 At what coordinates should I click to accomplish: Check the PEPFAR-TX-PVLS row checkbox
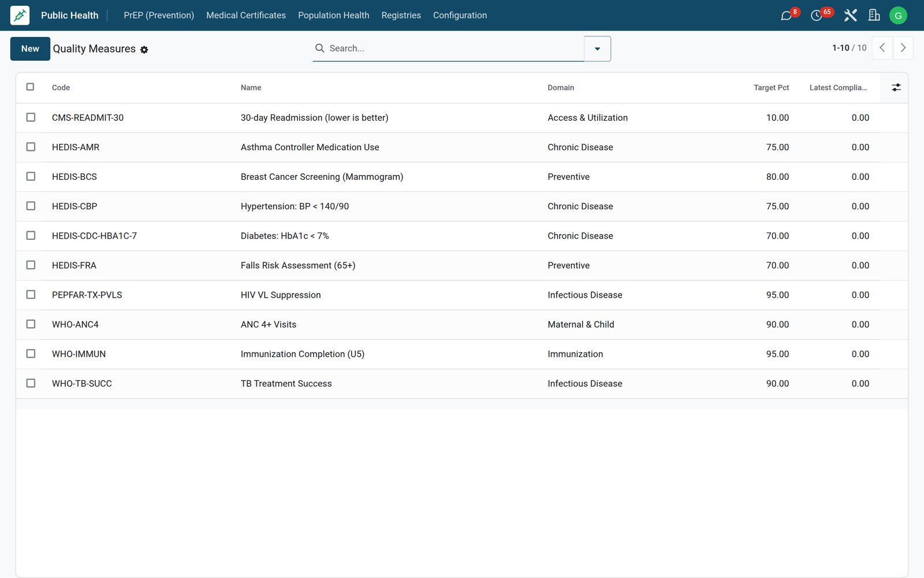31,294
